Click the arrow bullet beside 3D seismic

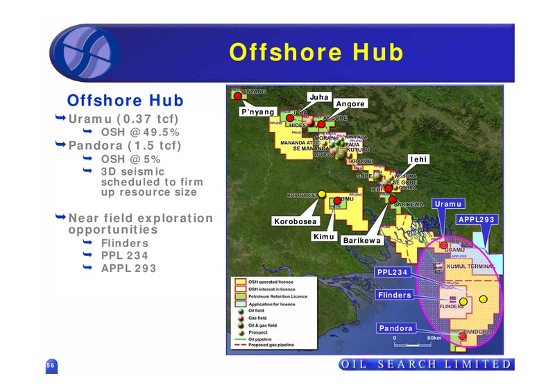pos(87,171)
